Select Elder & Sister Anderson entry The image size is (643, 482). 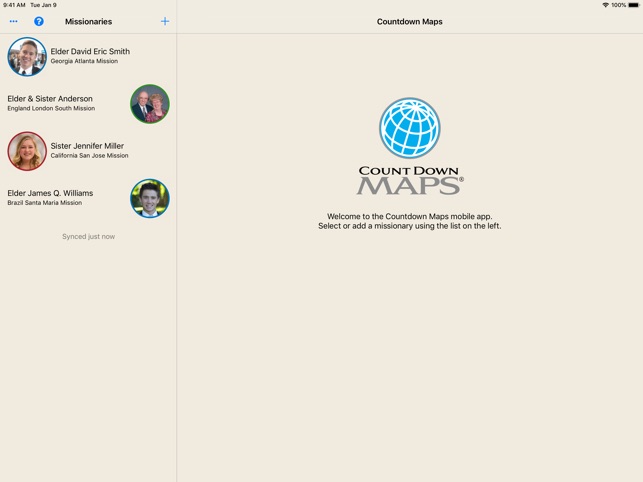coord(88,104)
